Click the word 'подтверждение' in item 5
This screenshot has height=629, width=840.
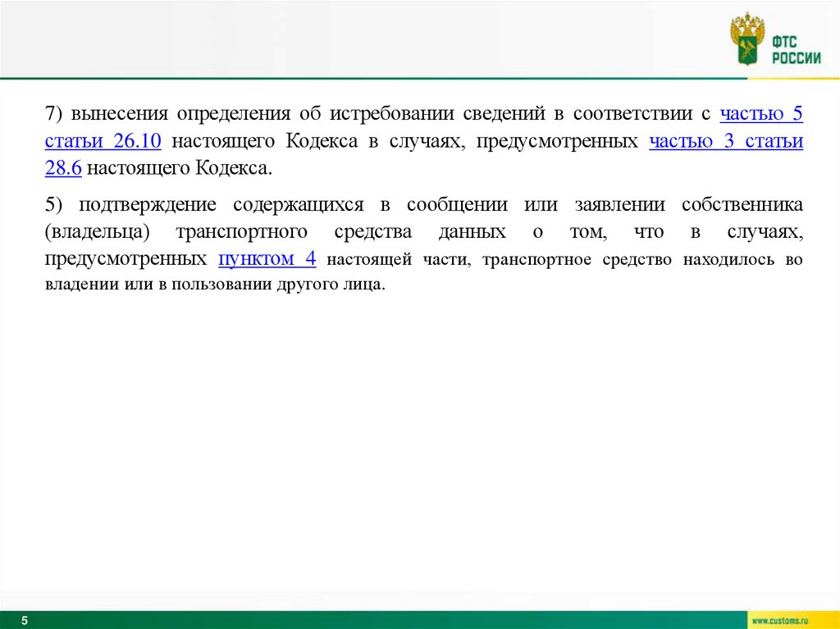click(148, 205)
